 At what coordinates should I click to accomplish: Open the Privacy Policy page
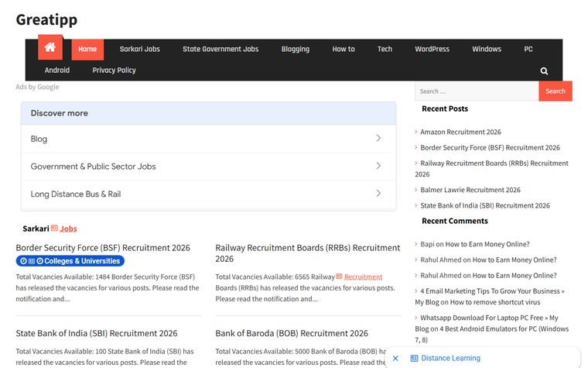tap(114, 71)
